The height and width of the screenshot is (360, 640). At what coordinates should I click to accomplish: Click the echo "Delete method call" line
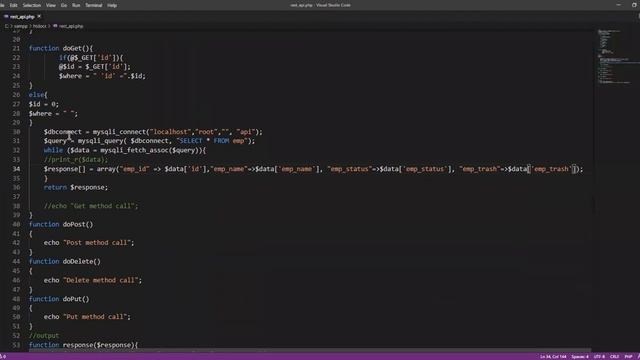click(93, 280)
